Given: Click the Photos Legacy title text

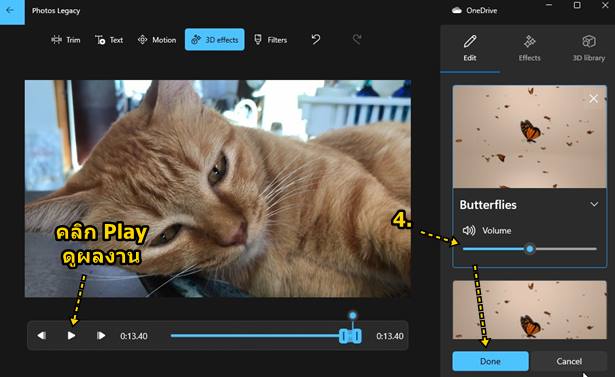Looking at the screenshot, I should pyautogui.click(x=56, y=11).
